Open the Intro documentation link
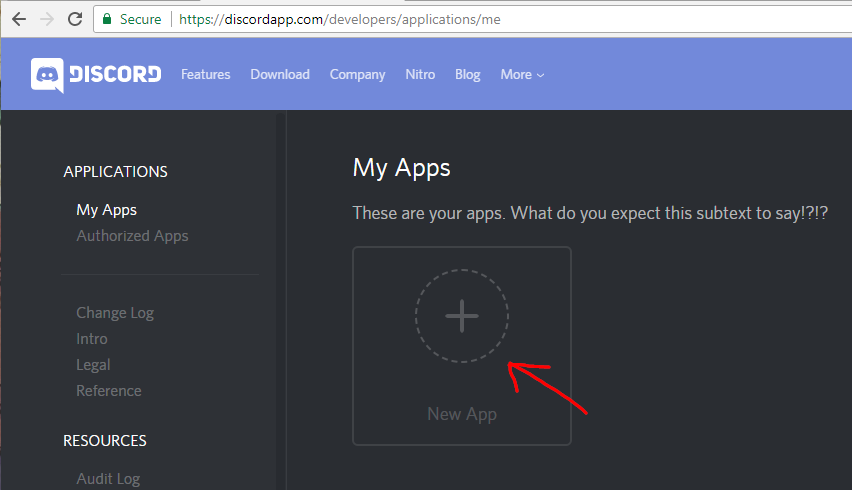The height and width of the screenshot is (490, 852). [91, 339]
